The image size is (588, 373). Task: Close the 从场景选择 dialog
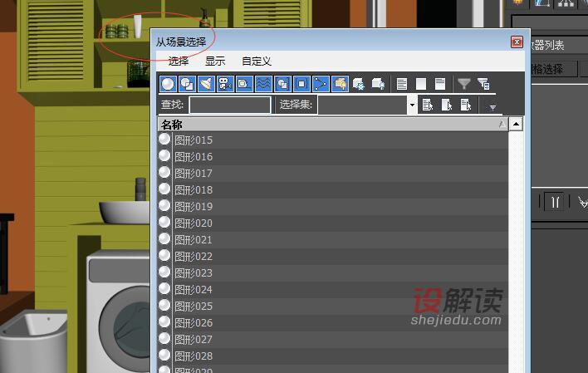[517, 42]
